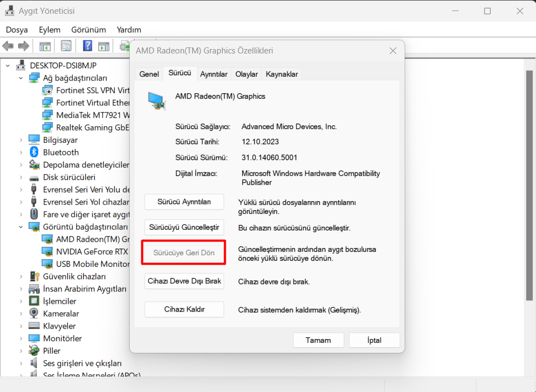Select Evrensel Seri Veri Yolu denetleyicileri entry
Viewport: 536px width, 392px height.
pyautogui.click(x=79, y=190)
